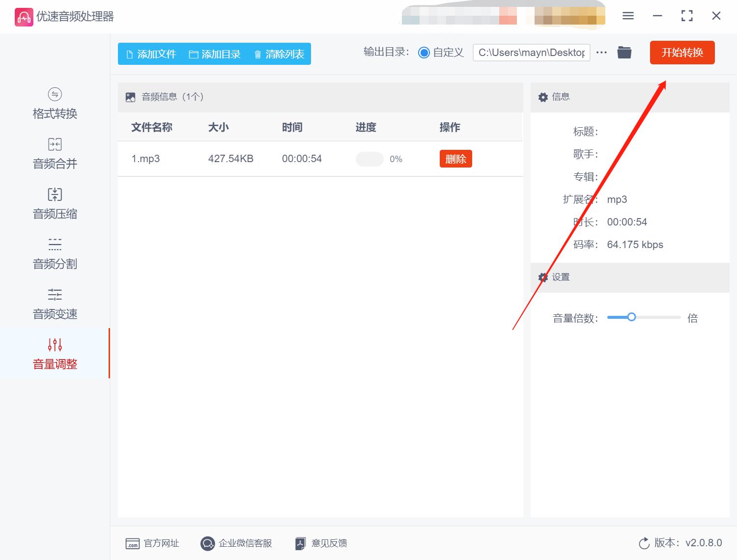
Task: Switch to the 音频压缩 compression tool
Action: (x=54, y=204)
